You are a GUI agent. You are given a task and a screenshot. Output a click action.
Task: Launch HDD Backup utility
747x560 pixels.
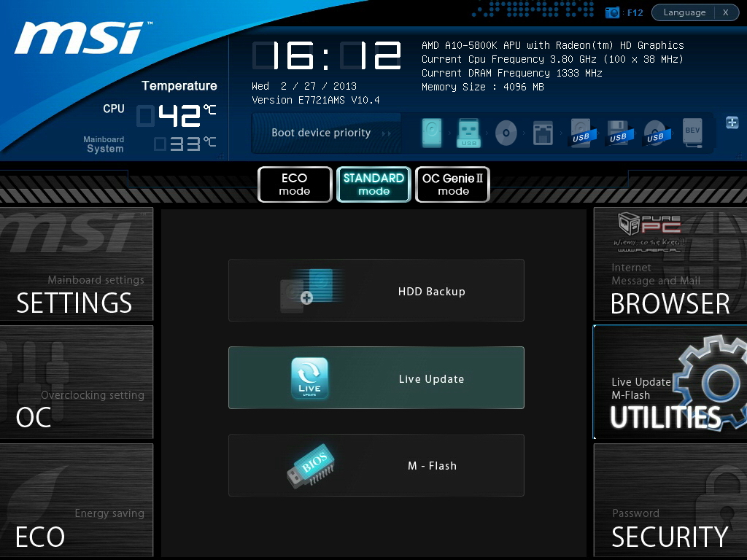click(x=376, y=290)
